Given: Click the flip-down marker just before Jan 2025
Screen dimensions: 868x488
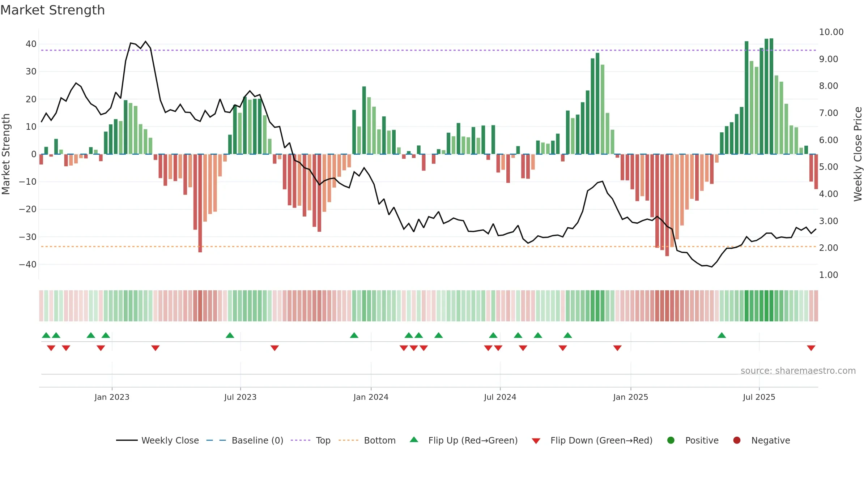Looking at the screenshot, I should [x=617, y=348].
